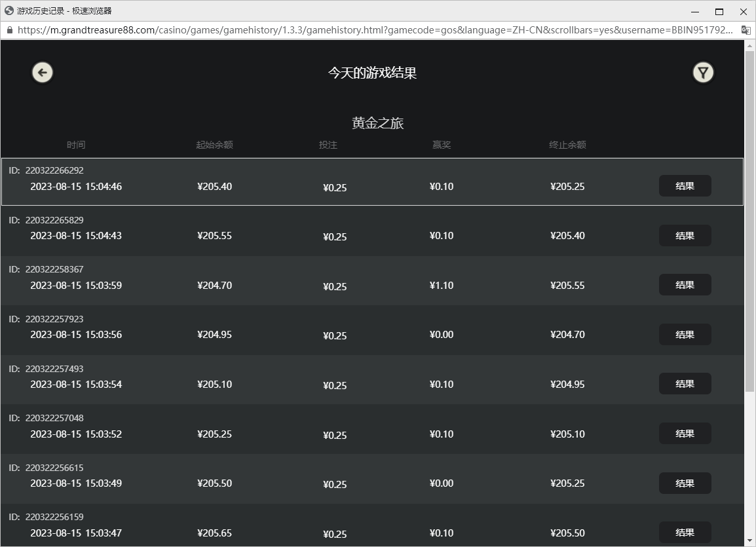Click ending balance ¥204.95
The image size is (756, 547).
(567, 384)
